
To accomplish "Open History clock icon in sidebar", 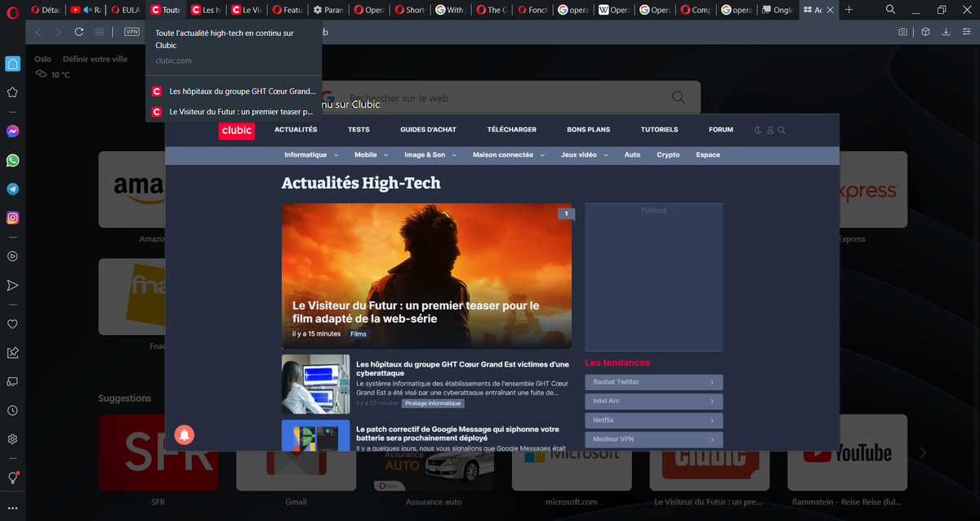I will click(x=12, y=410).
